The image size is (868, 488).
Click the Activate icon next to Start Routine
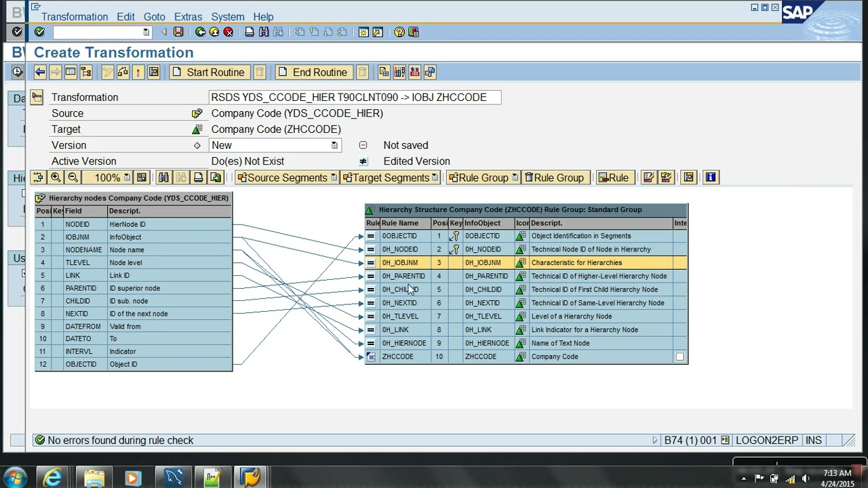click(138, 72)
